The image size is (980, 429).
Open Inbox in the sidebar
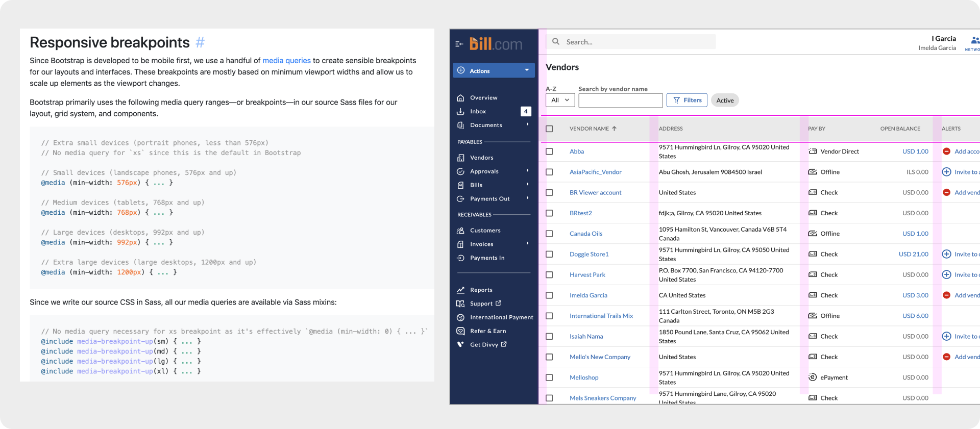click(478, 111)
